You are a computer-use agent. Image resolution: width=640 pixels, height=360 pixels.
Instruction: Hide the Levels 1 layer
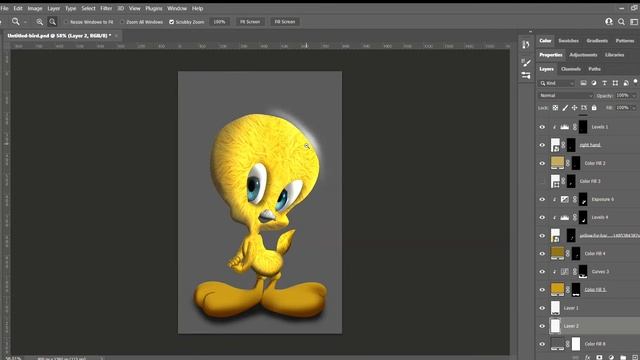click(542, 127)
